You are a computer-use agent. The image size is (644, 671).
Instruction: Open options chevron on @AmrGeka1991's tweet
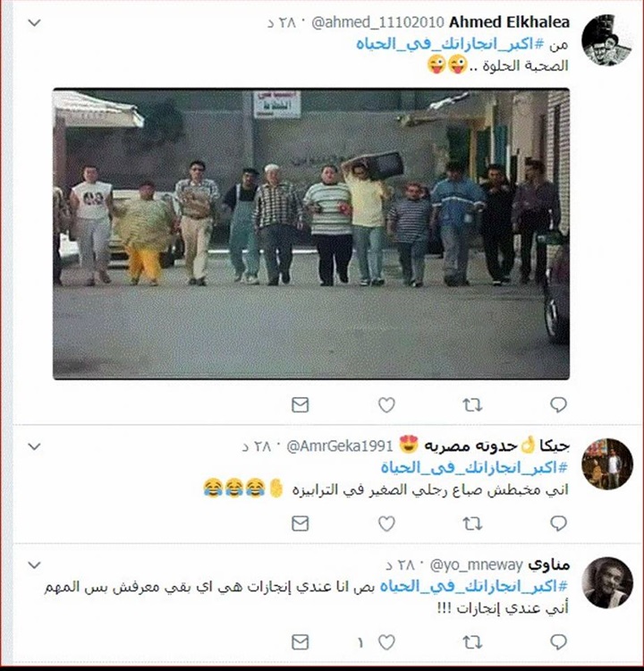pos(34,446)
